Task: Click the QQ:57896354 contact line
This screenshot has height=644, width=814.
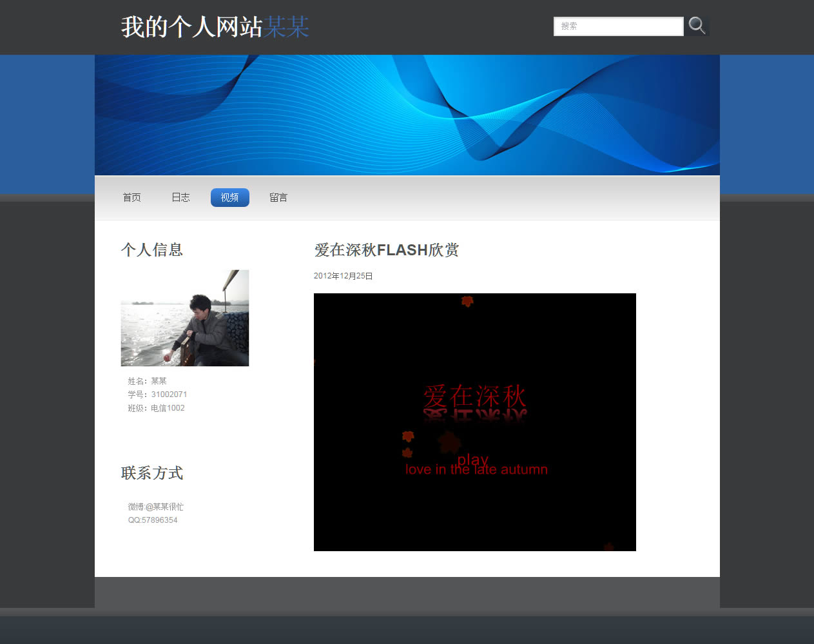Action: tap(153, 520)
